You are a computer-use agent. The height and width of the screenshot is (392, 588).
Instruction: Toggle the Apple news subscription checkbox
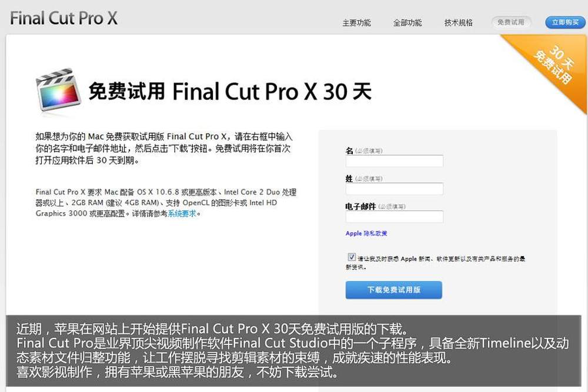(352, 257)
